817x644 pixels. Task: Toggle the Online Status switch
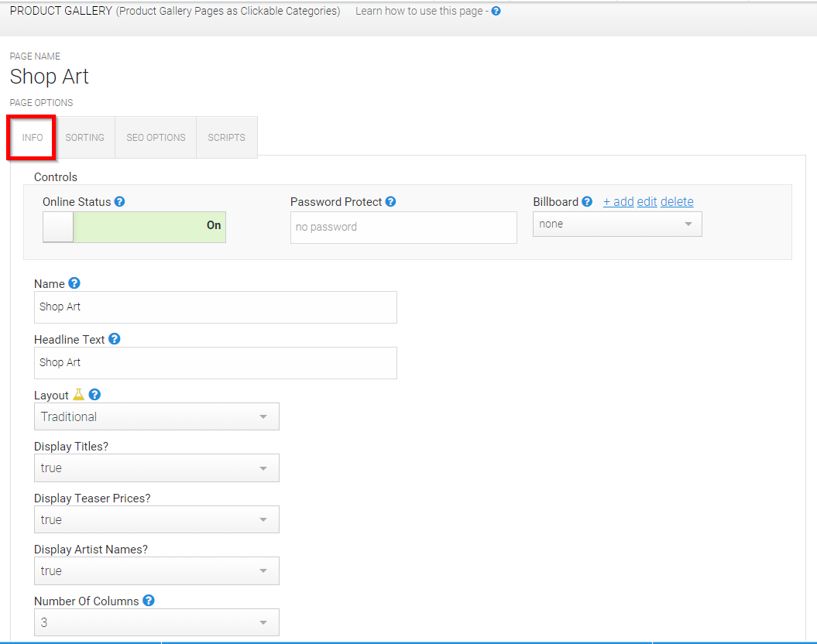(x=135, y=227)
